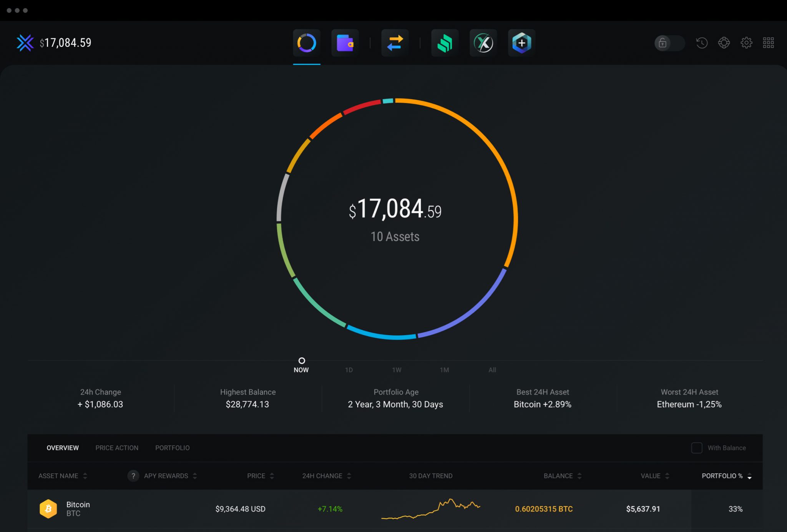Open the purple wallet icon

pyautogui.click(x=345, y=43)
